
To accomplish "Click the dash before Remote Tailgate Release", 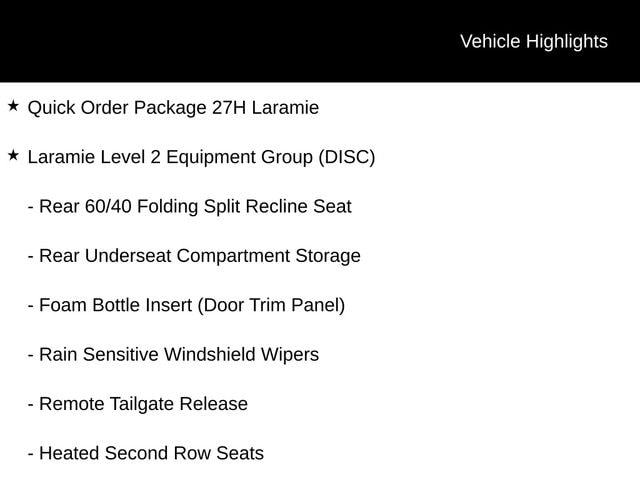I will pos(31,404).
